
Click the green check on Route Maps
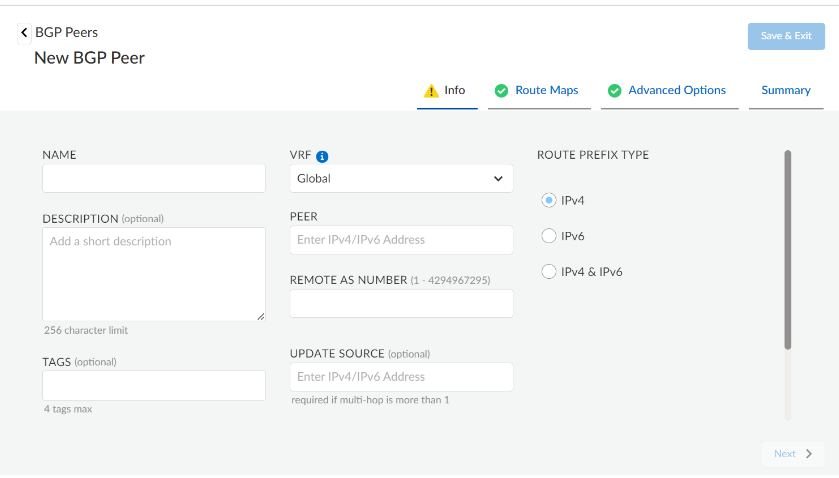click(x=501, y=91)
